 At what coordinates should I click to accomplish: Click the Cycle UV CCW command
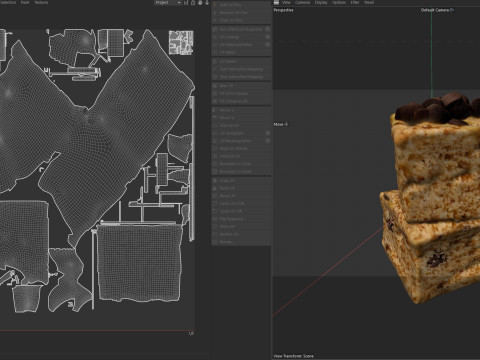[x=241, y=203]
